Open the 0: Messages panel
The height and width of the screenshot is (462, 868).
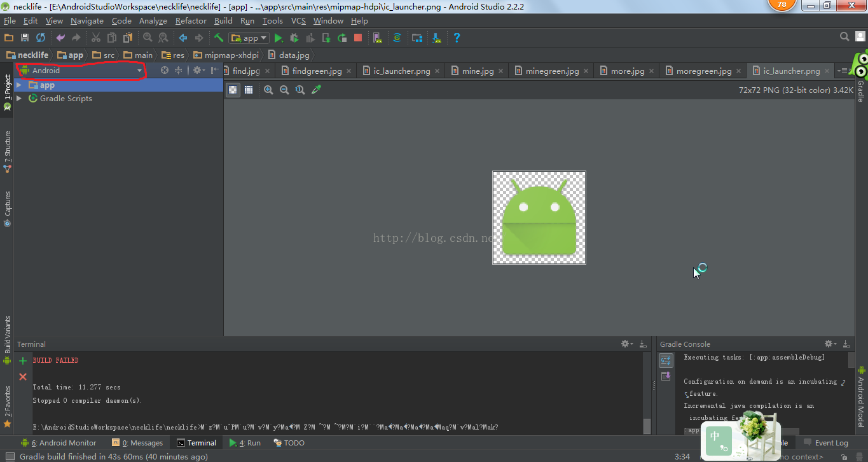click(137, 443)
